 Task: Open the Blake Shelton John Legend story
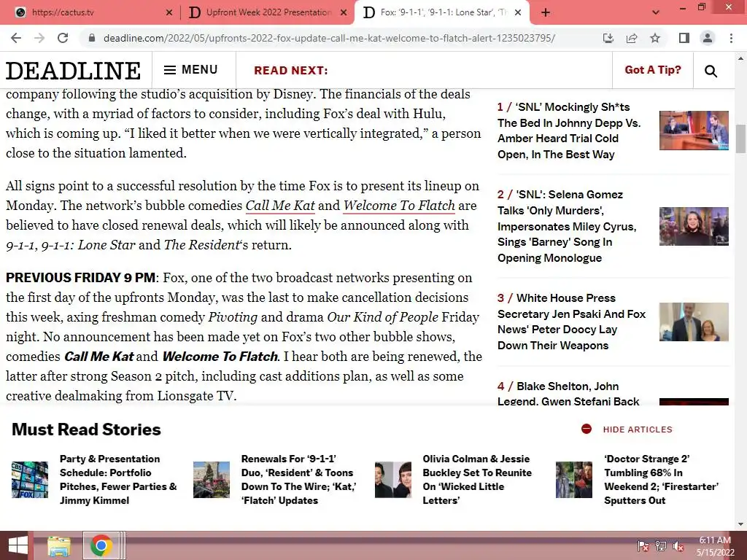pos(568,393)
